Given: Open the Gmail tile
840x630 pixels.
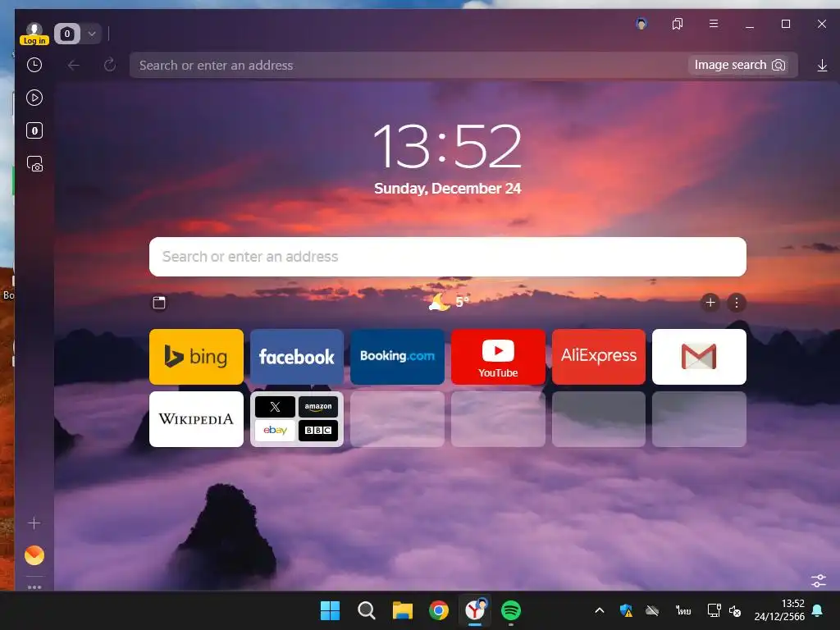Looking at the screenshot, I should pos(699,357).
